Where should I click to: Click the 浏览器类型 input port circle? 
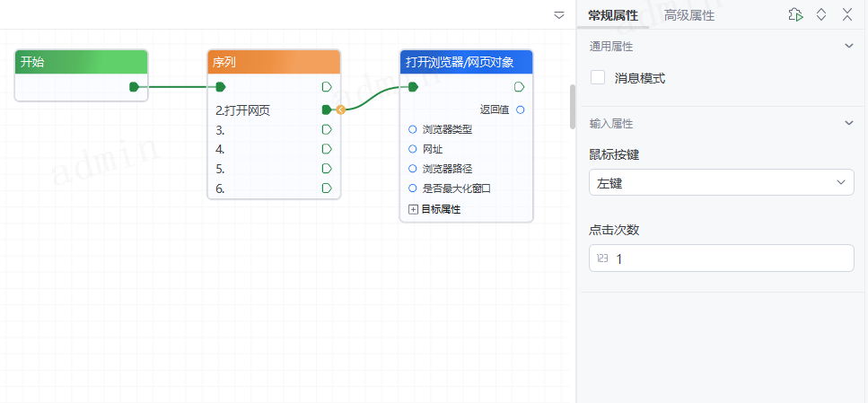pyautogui.click(x=413, y=129)
